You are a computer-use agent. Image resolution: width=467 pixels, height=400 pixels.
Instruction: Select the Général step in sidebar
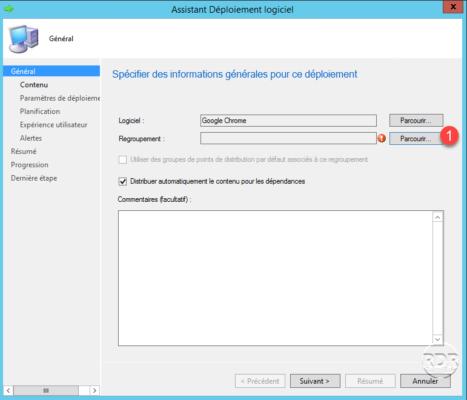click(52, 71)
